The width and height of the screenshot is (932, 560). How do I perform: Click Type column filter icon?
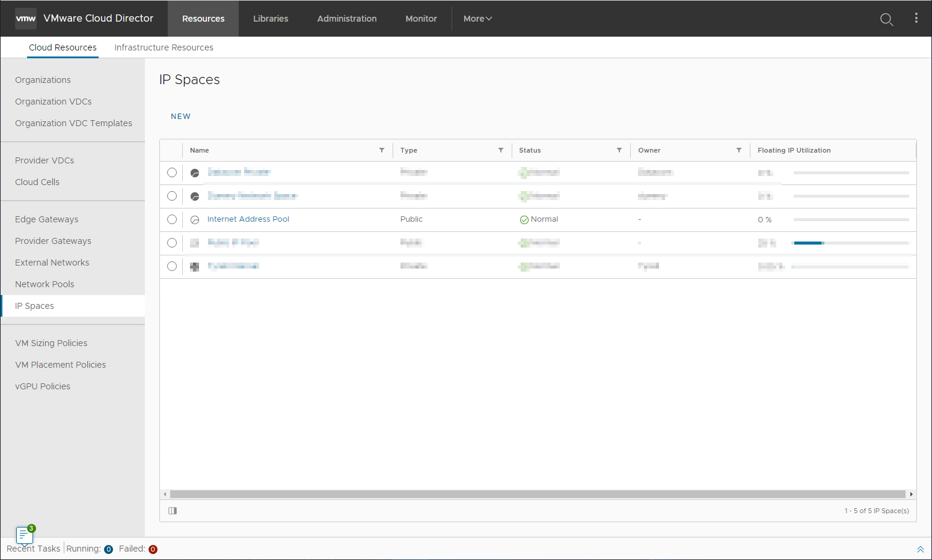point(501,150)
